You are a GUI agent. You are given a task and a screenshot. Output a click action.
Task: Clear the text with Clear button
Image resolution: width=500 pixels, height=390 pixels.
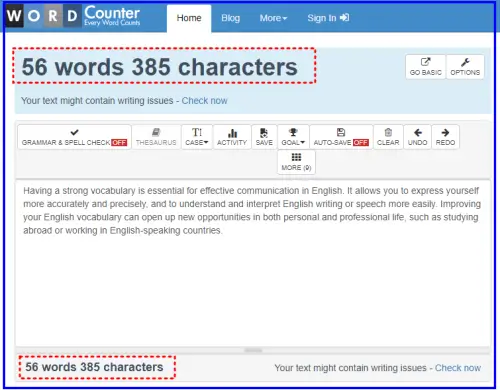388,137
